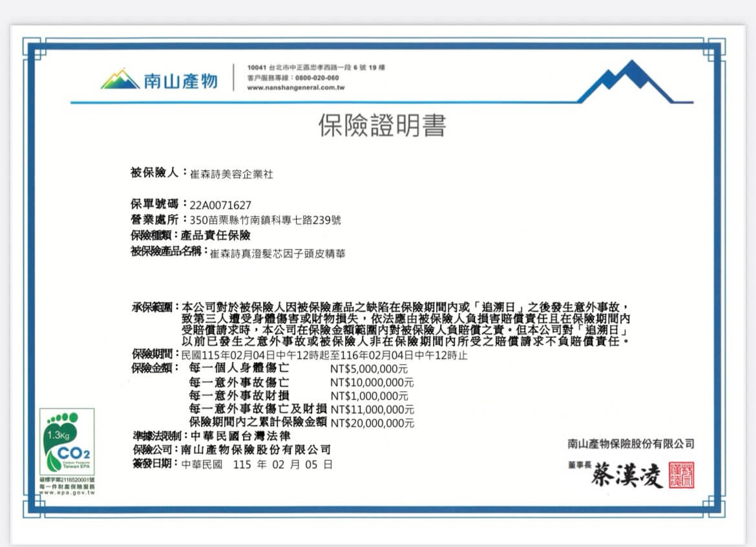The image size is (756, 547).
Task: Select policy number 22A0071627
Action: click(220, 205)
